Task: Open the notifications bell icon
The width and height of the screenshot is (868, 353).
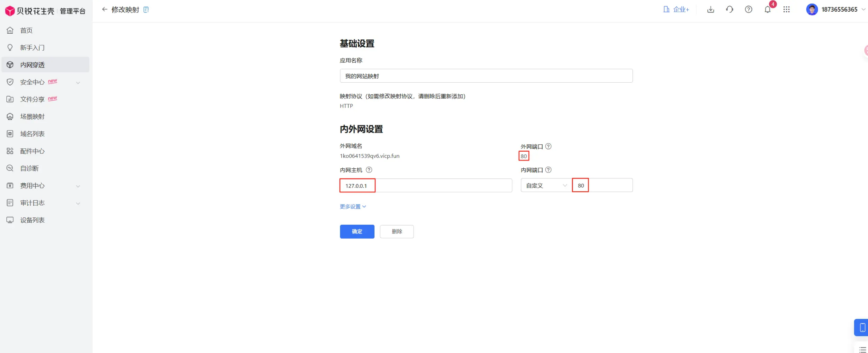Action: 767,10
